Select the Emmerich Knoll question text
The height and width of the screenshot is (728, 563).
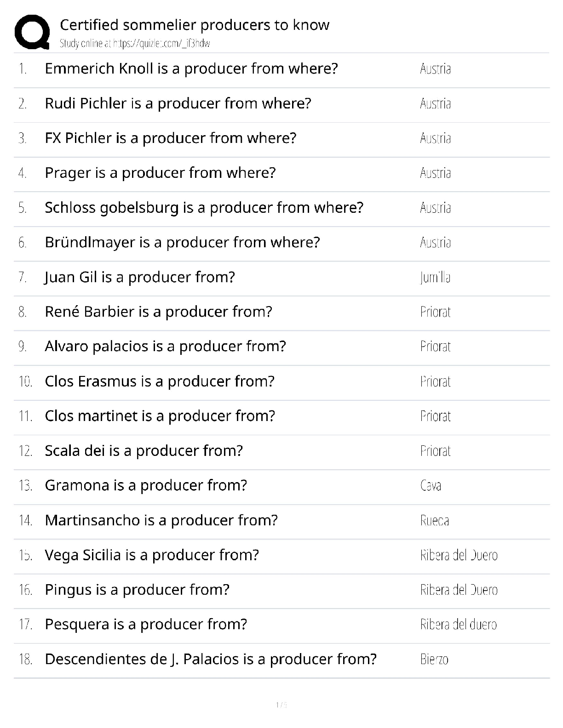coord(191,68)
